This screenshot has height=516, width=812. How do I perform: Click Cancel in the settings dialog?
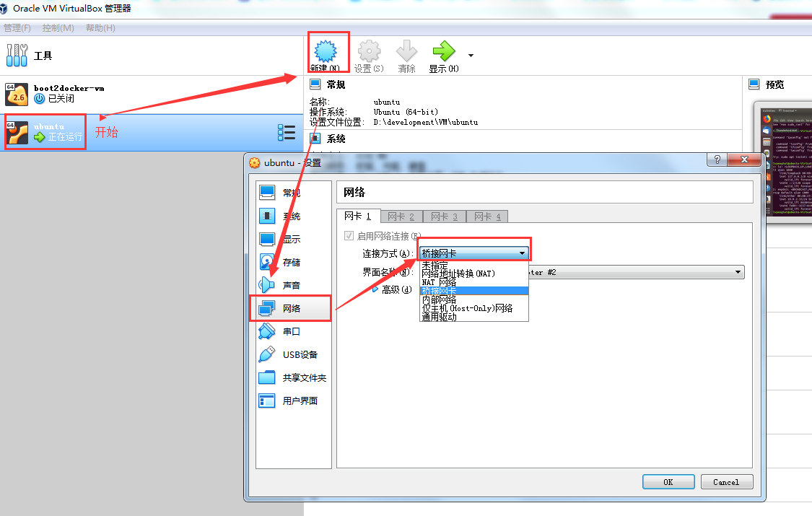[727, 482]
